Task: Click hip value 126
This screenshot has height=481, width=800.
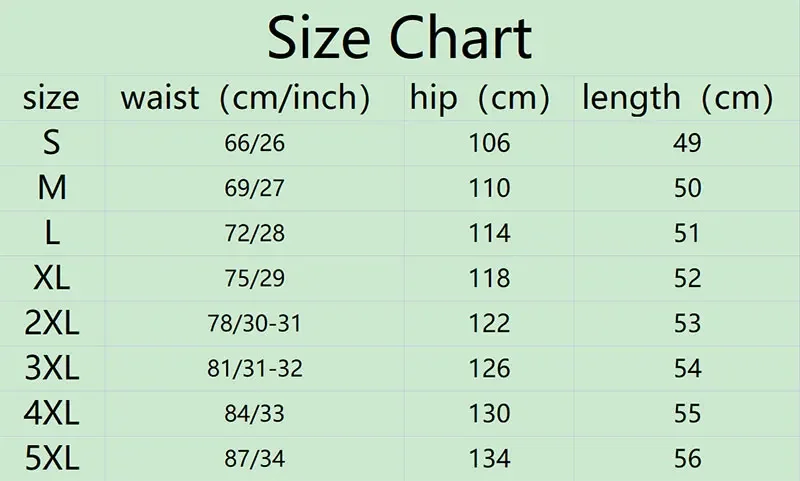Action: click(x=489, y=369)
